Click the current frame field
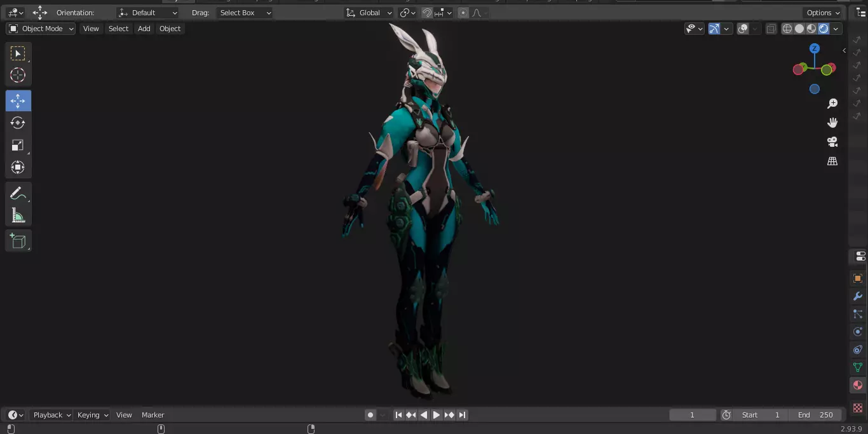 click(693, 415)
